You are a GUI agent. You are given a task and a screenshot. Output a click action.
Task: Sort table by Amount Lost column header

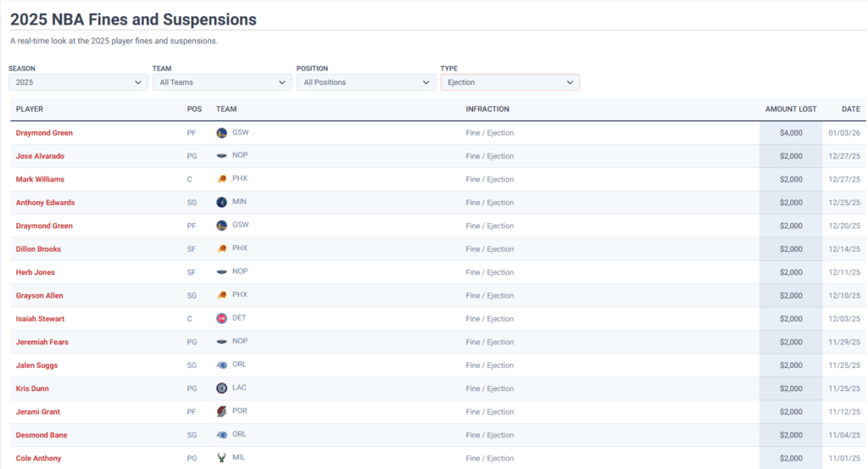pyautogui.click(x=790, y=109)
